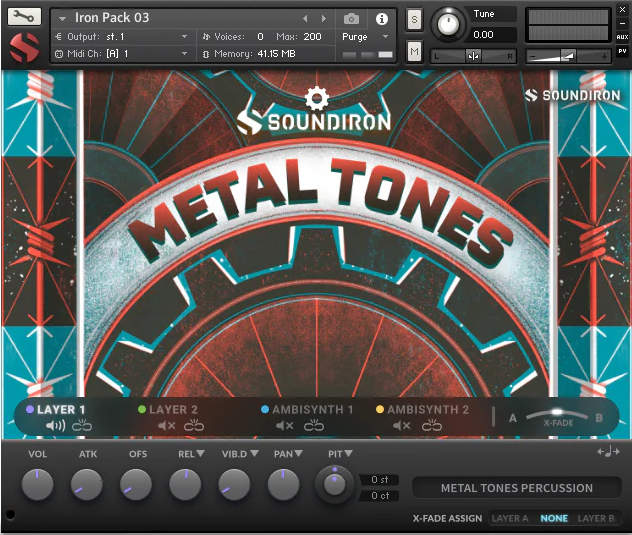Go to previous instrument preset arrow
Image resolution: width=632 pixels, height=535 pixels.
[x=305, y=19]
